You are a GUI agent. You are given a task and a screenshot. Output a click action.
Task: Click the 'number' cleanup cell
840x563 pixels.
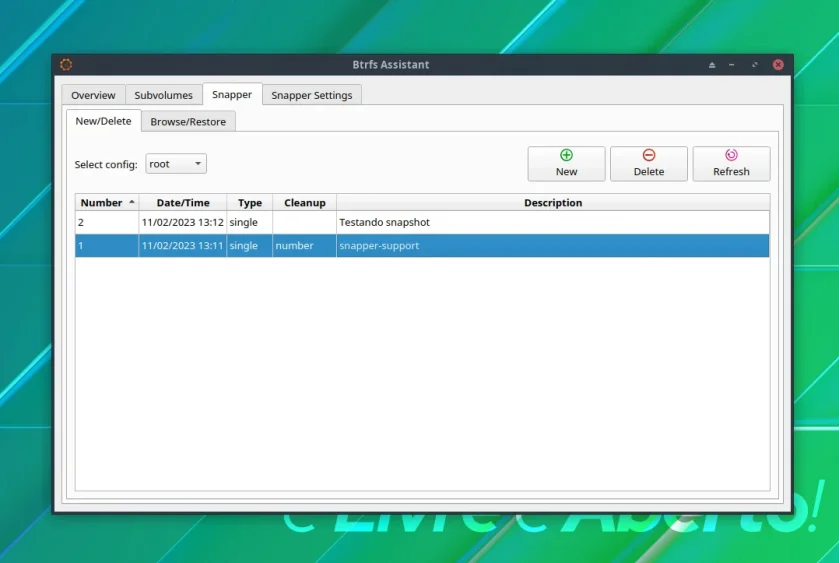pos(305,245)
